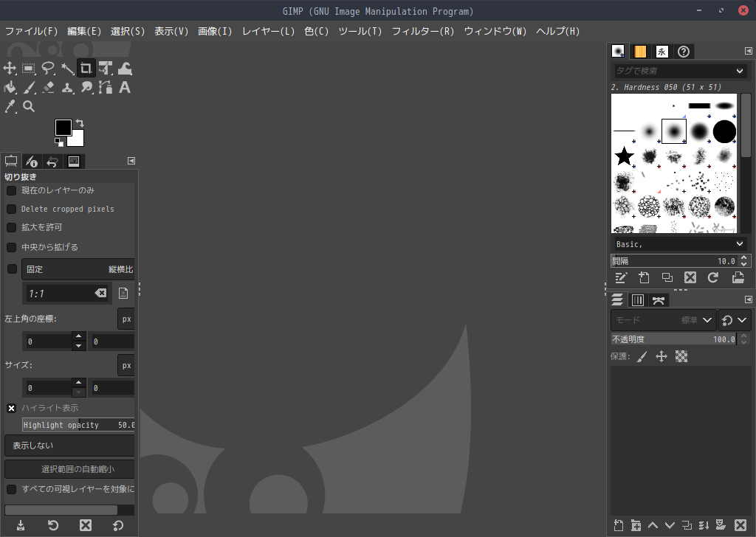Toggle the 固定 checkbox
The height and width of the screenshot is (537, 756).
pos(12,269)
